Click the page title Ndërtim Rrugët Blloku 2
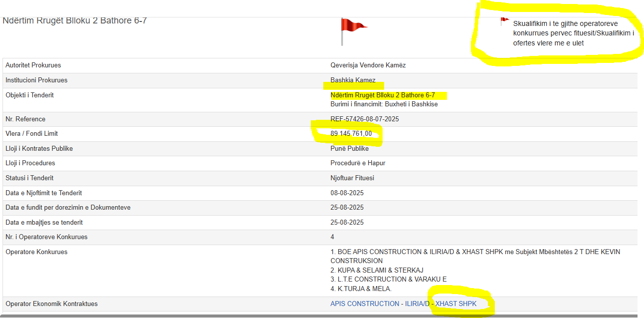The height and width of the screenshot is (318, 644). click(x=75, y=21)
